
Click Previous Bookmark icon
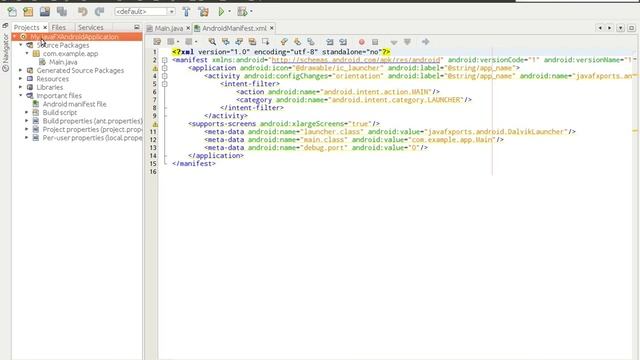click(284, 42)
